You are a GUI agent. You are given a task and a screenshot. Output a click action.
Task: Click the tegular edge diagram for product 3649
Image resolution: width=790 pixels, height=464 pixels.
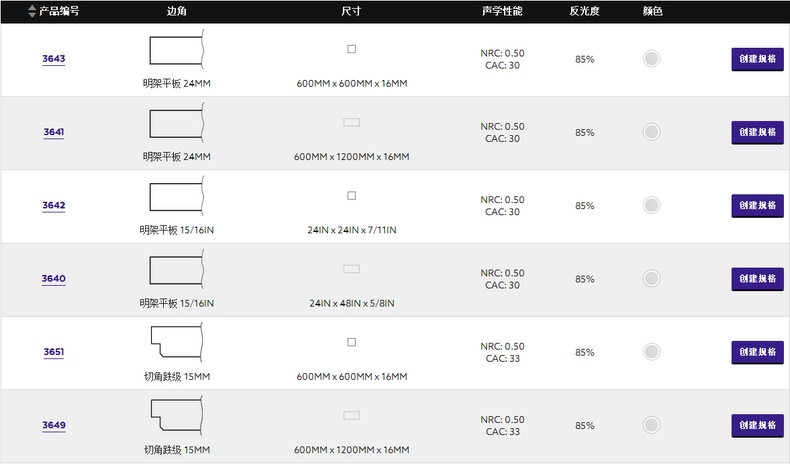pyautogui.click(x=177, y=416)
